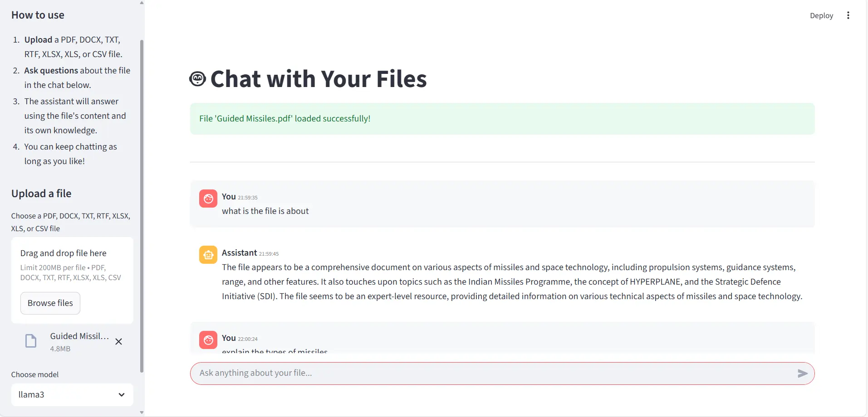Click the file loaded successfully banner
Viewport: 868px width, 417px height.
[x=502, y=119]
